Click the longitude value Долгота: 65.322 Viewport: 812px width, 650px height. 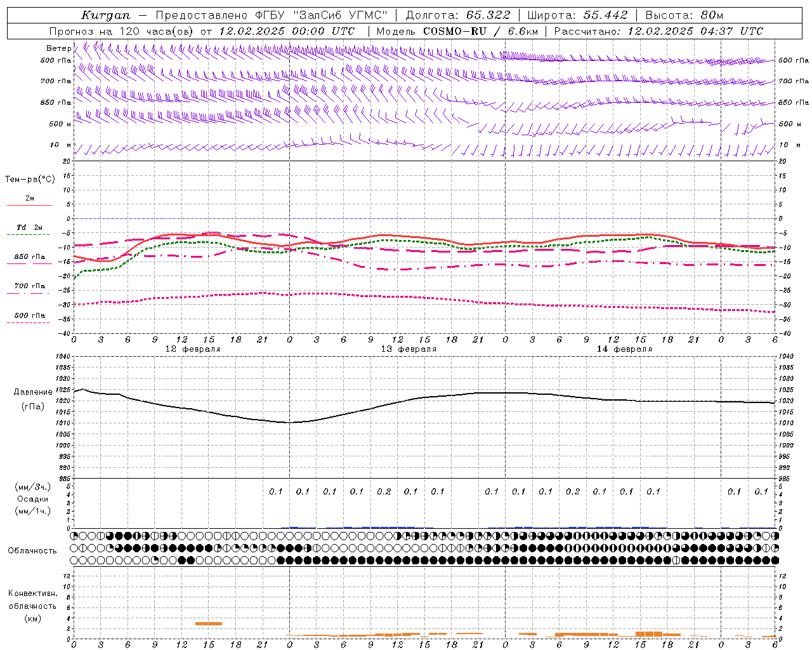[x=457, y=15]
